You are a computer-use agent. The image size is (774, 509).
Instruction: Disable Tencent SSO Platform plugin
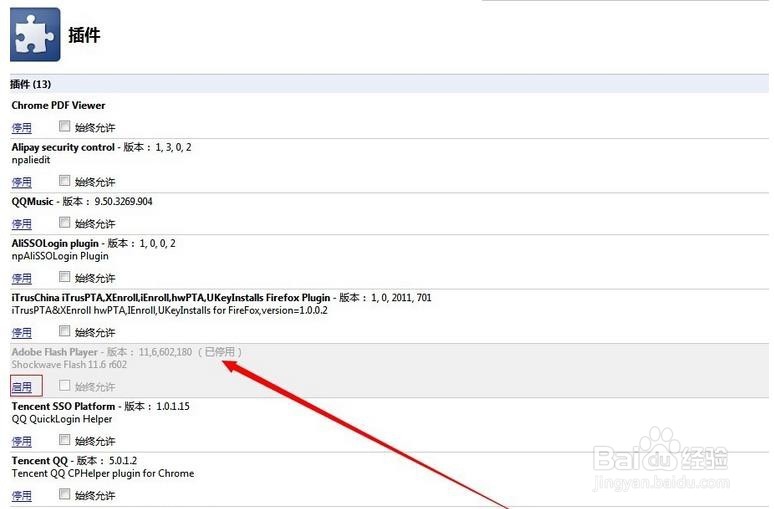click(22, 441)
